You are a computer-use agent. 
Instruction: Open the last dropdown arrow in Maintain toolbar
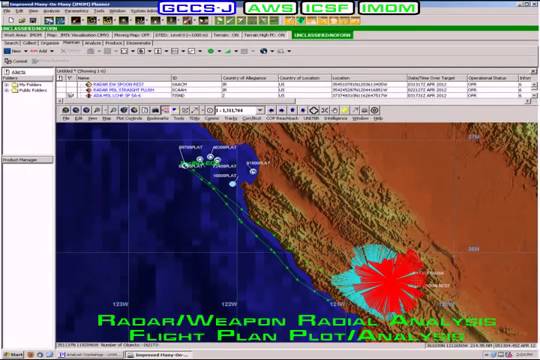click(289, 51)
